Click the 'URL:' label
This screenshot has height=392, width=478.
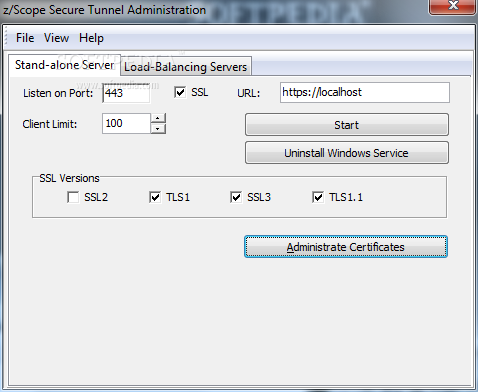click(248, 93)
